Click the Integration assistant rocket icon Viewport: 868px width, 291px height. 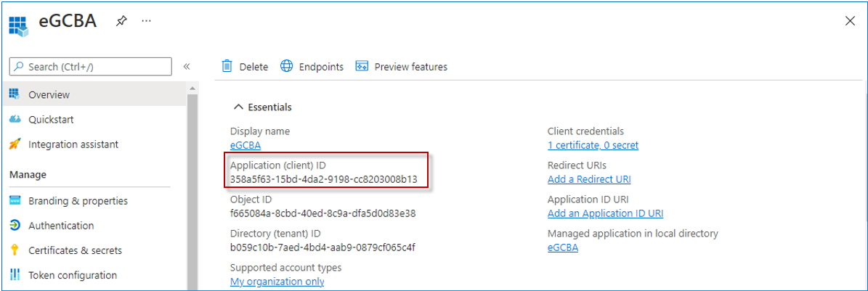15,144
